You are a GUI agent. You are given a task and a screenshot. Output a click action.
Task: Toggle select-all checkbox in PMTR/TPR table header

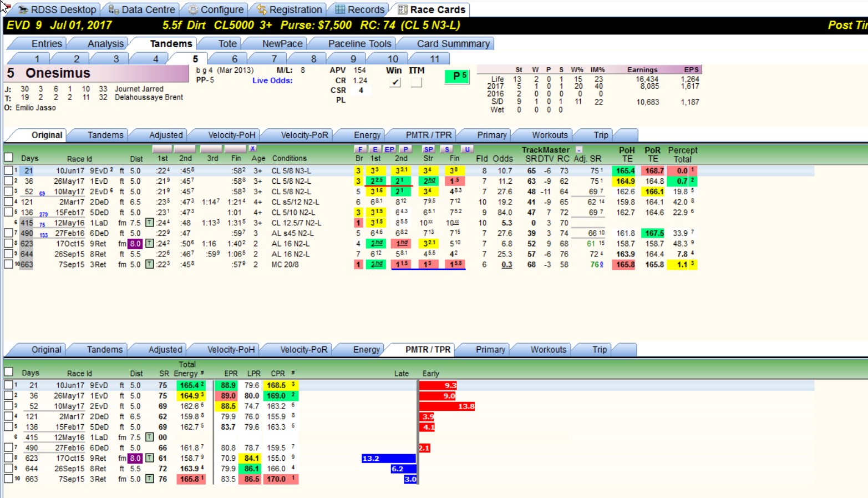tap(8, 372)
